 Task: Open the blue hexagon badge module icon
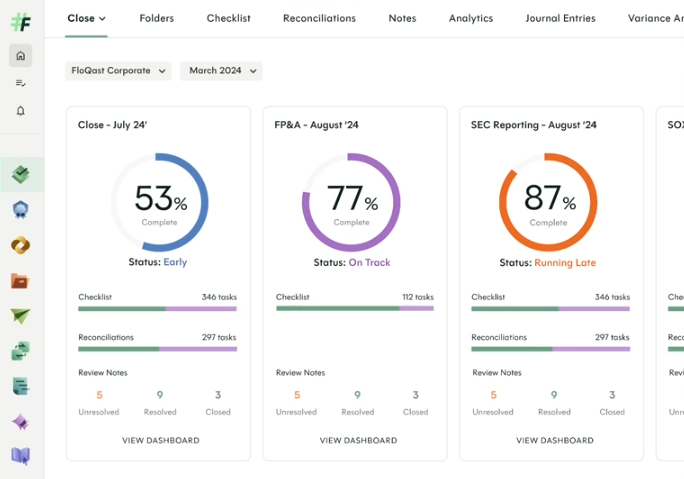[21, 210]
